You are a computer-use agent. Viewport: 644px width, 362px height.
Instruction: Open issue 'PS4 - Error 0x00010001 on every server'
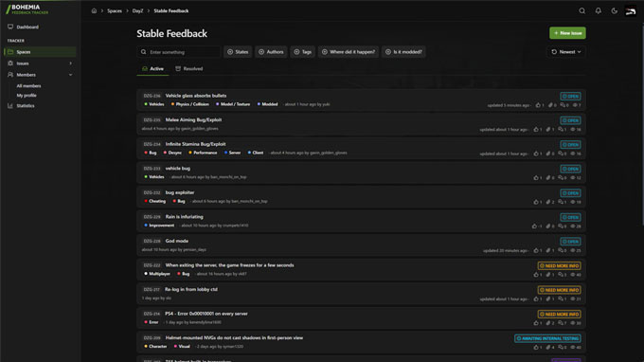point(206,314)
